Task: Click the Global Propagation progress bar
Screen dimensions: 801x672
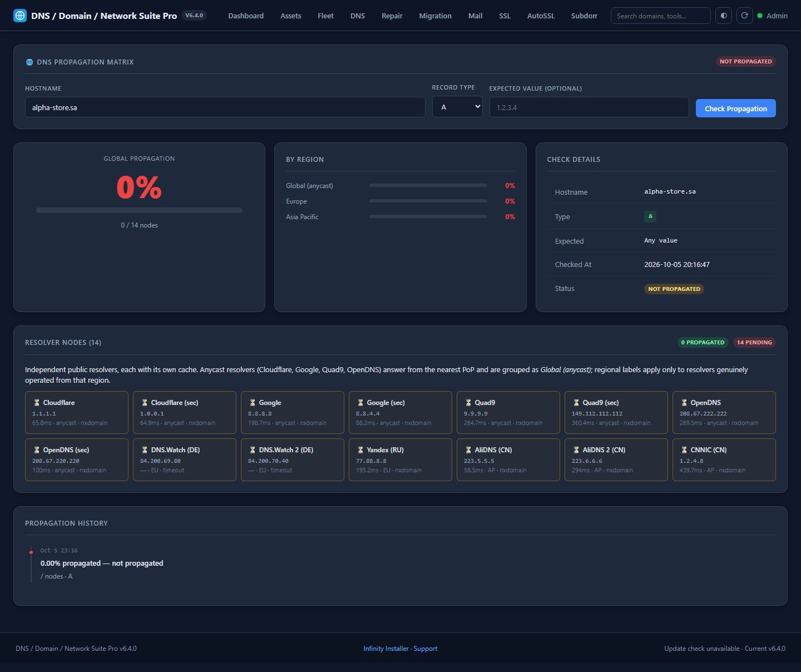Action: click(139, 210)
